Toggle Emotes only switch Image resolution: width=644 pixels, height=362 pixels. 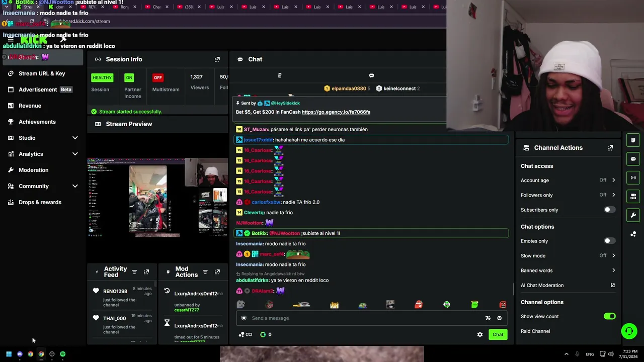pyautogui.click(x=609, y=241)
